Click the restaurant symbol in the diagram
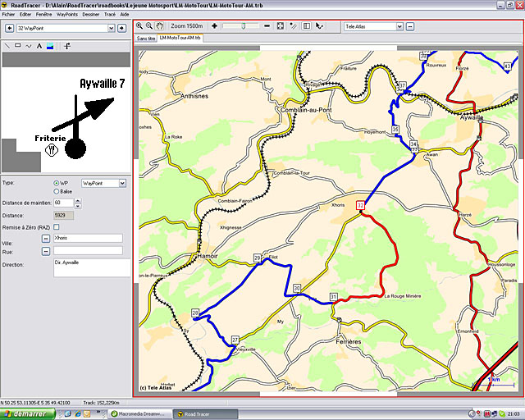 [x=51, y=150]
